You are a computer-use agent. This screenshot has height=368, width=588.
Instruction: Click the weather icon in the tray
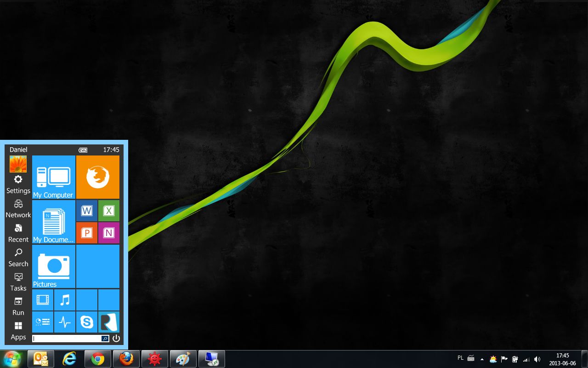(x=493, y=359)
